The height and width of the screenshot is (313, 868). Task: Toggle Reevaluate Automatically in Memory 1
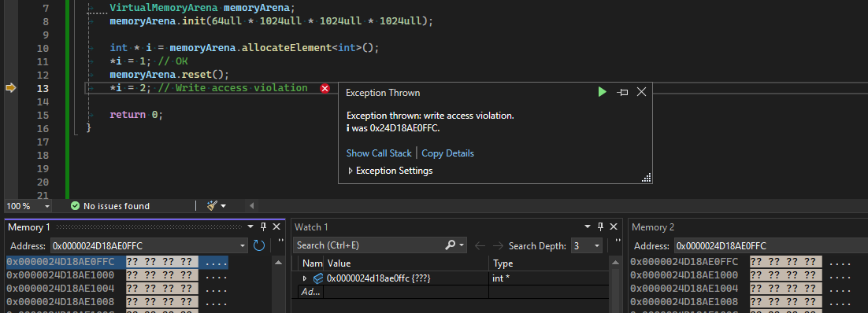259,245
